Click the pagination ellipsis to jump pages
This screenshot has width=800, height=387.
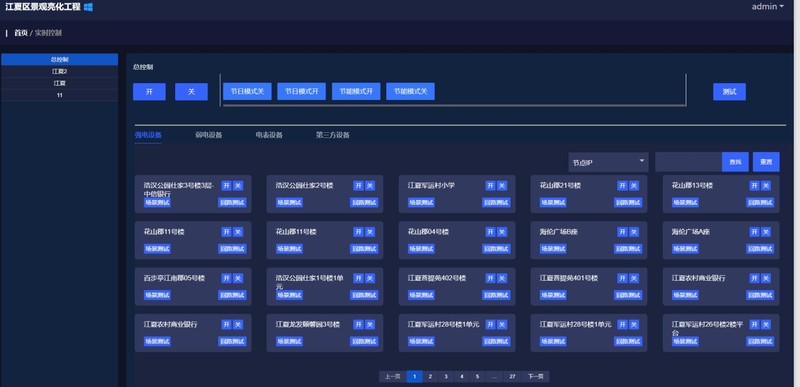pyautogui.click(x=494, y=377)
